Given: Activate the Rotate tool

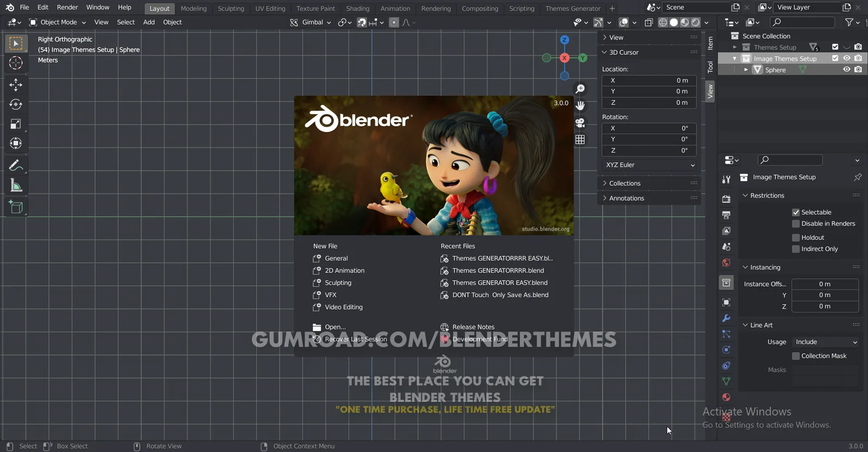Looking at the screenshot, I should (16, 104).
